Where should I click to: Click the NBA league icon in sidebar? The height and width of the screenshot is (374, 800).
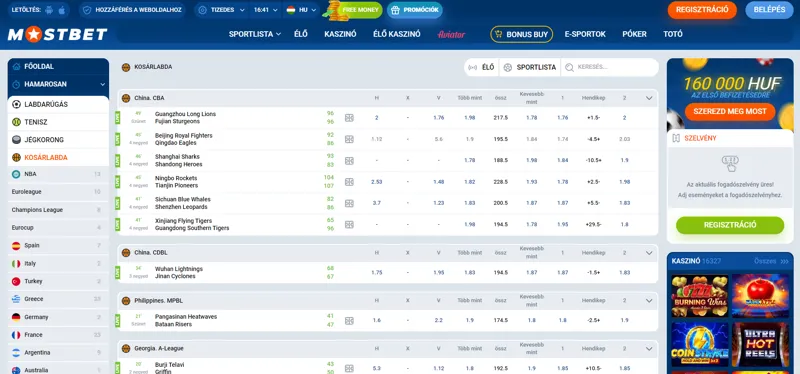pyautogui.click(x=16, y=174)
